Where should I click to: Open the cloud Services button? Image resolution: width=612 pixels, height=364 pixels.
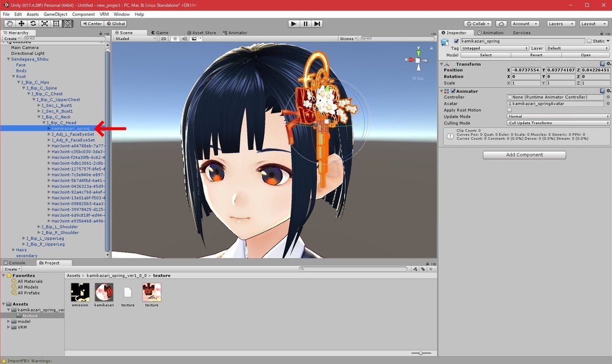pyautogui.click(x=501, y=23)
